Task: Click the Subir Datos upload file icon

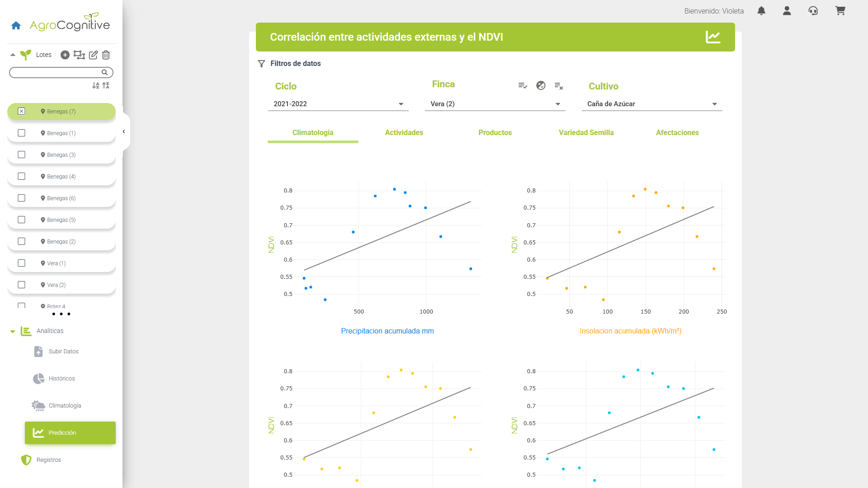Action: (x=38, y=352)
